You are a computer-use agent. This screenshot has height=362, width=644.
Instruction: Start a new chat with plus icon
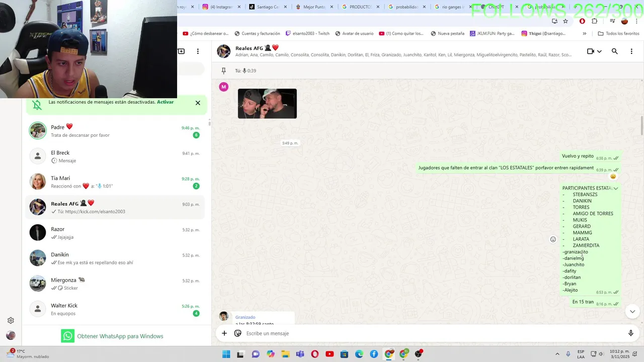coord(181,51)
